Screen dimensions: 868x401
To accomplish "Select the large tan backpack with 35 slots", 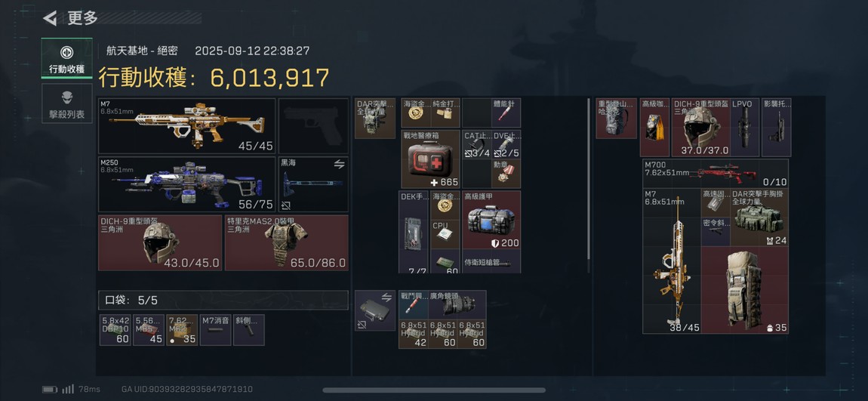I will (744, 290).
